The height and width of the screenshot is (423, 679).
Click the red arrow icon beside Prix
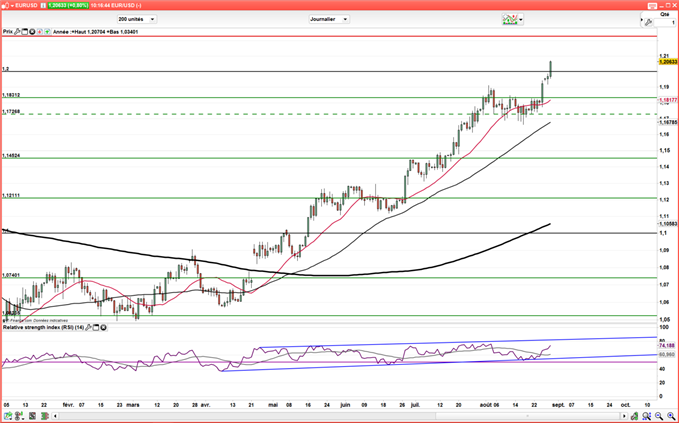39,32
